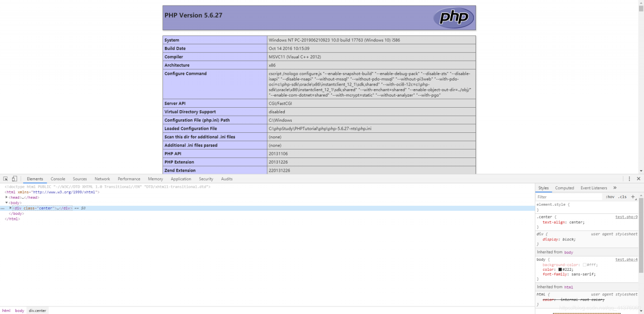Toggle the device toolbar icon
This screenshot has width=644, height=314.
coord(15,179)
